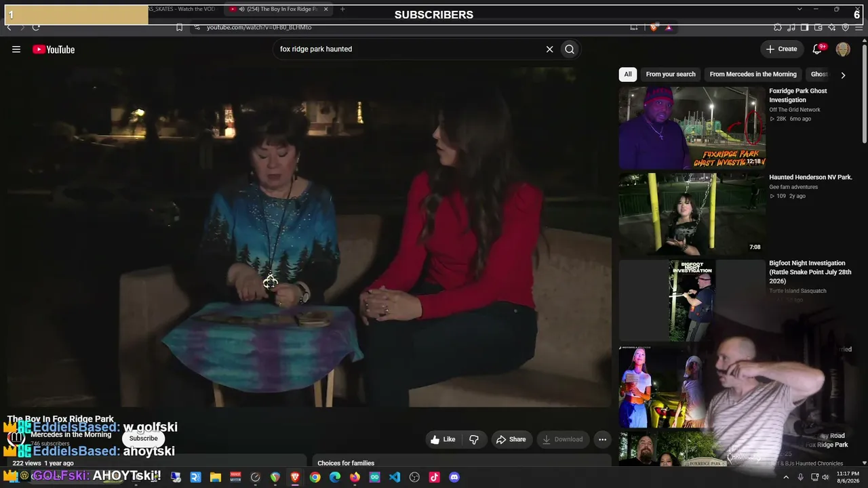Bookmark this page in the browser
This screenshot has height=488, width=868.
(x=179, y=27)
